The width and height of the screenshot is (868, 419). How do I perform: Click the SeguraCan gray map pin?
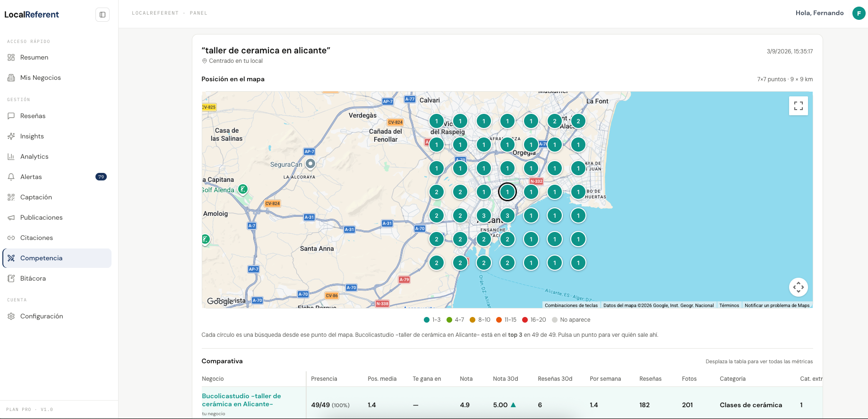click(x=310, y=164)
